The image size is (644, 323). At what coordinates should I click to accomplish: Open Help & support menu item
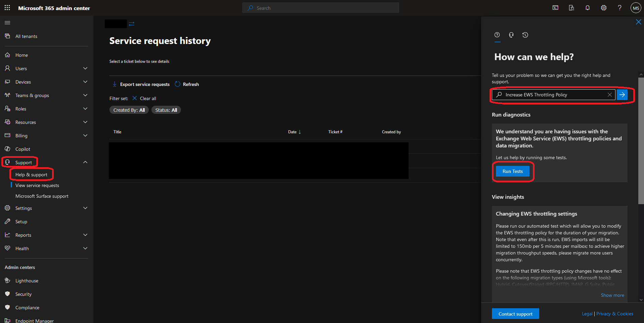click(31, 175)
